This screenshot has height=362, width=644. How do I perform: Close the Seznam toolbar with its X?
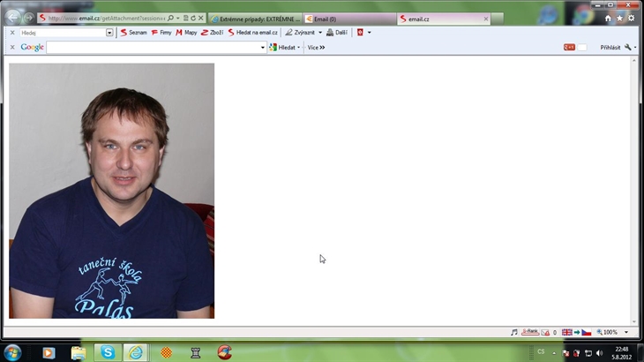point(12,33)
